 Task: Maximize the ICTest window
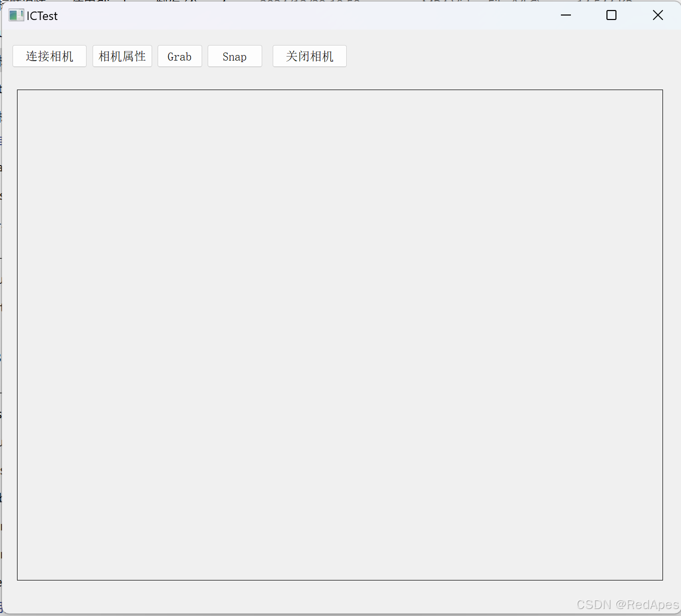[611, 15]
